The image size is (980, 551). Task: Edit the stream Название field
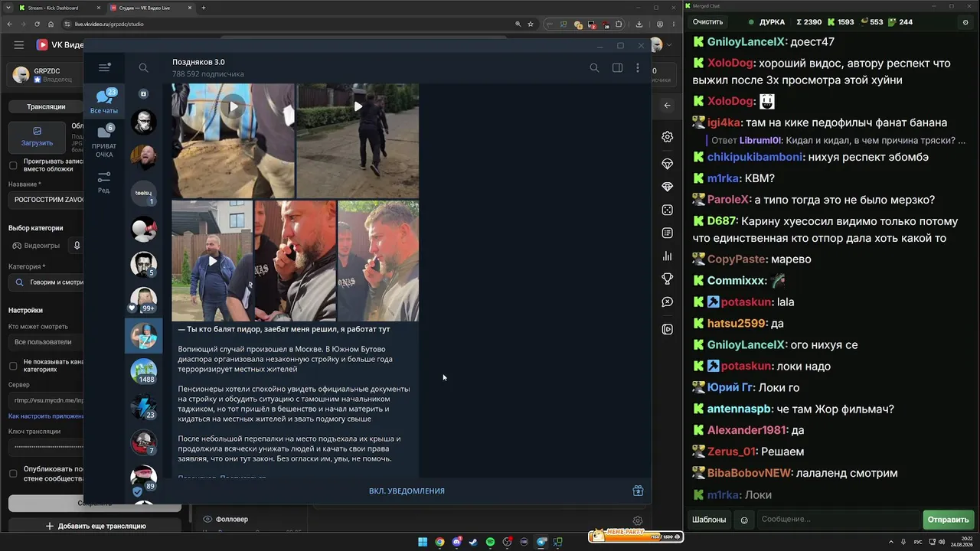47,200
